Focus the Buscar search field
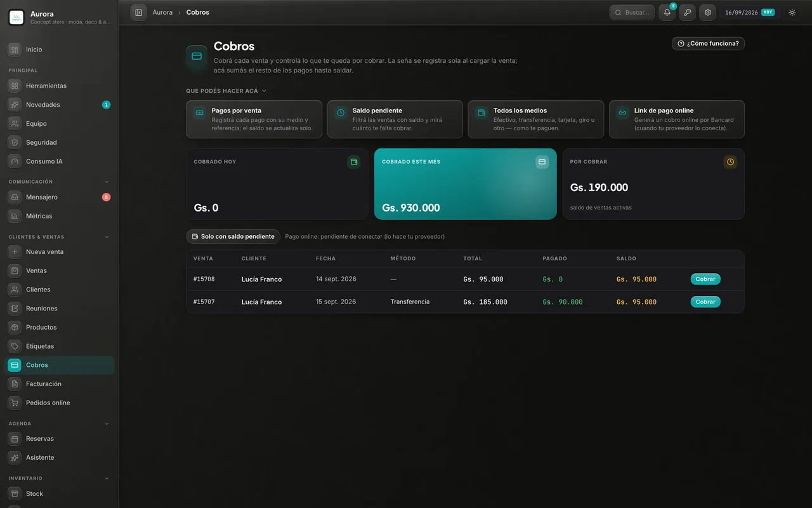Image resolution: width=812 pixels, height=508 pixels. point(632,13)
